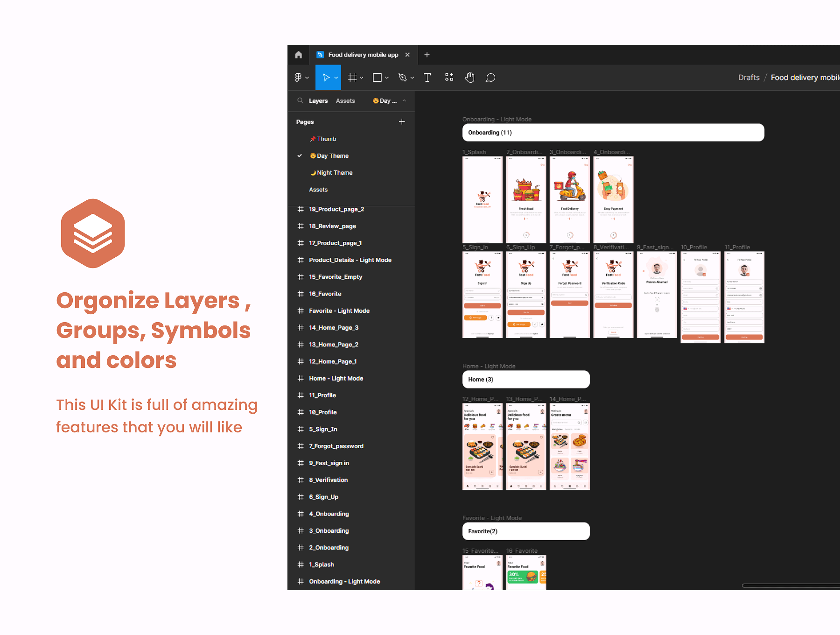Viewport: 840px width, 635px height.
Task: Switch to the Layers tab
Action: 318,101
